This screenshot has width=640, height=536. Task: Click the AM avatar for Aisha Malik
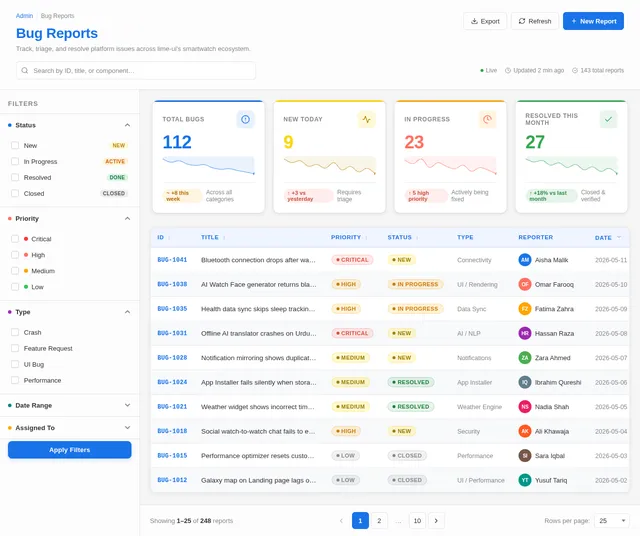[x=525, y=260]
